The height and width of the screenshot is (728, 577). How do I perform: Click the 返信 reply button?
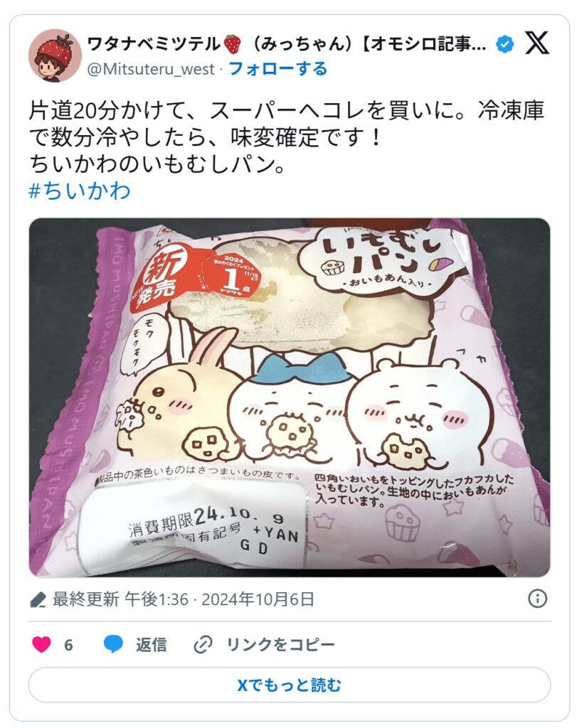151,644
